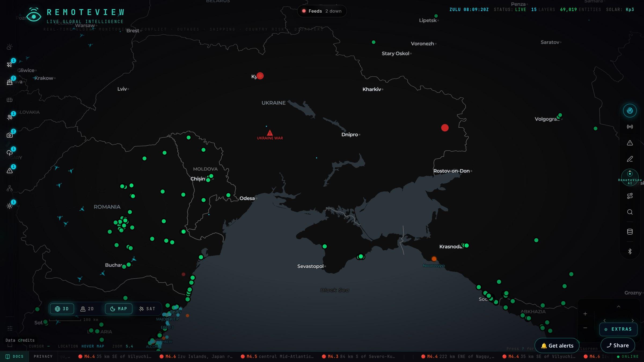This screenshot has height=362, width=644.
Task: Select the SAT satellite basemap
Action: [x=147, y=309]
